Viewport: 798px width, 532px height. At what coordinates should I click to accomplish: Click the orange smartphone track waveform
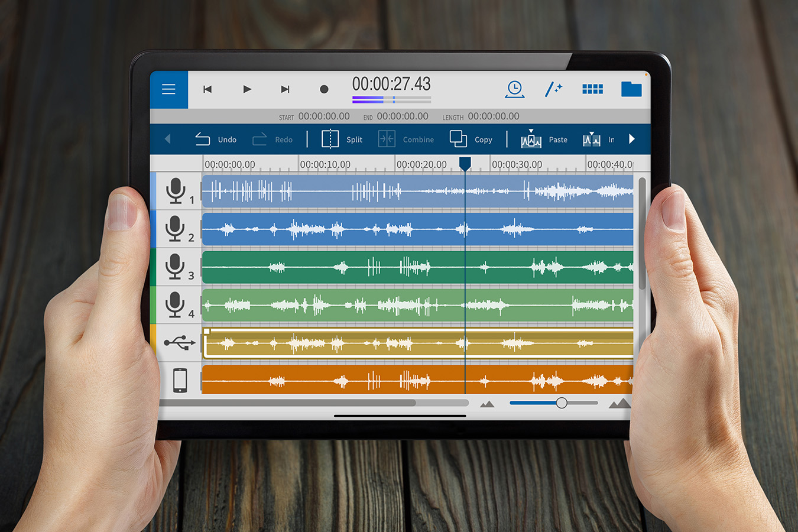point(418,379)
